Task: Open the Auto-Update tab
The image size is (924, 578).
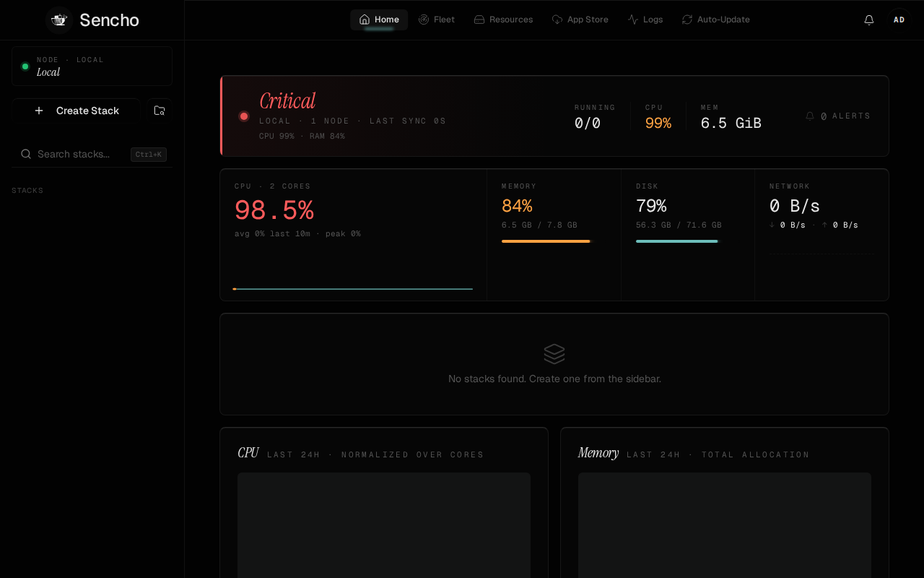Action: [x=716, y=20]
